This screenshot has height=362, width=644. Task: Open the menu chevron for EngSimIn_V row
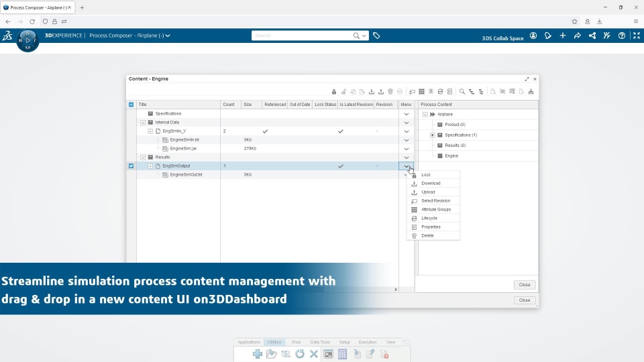pos(407,131)
